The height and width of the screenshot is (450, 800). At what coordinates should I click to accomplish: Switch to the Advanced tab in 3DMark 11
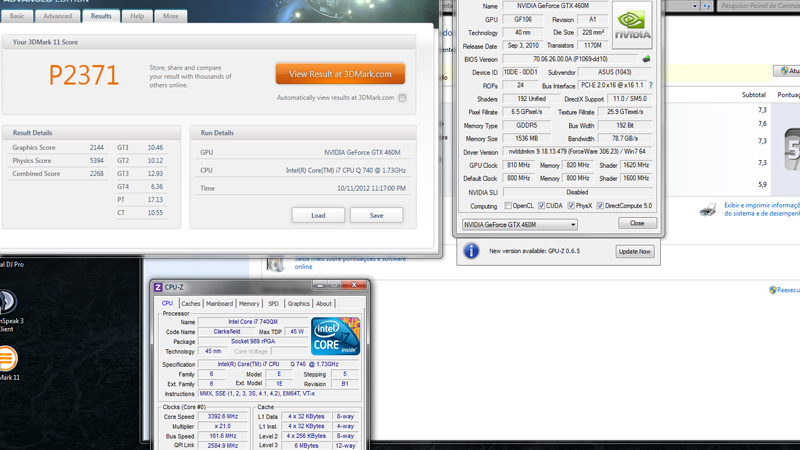point(58,16)
